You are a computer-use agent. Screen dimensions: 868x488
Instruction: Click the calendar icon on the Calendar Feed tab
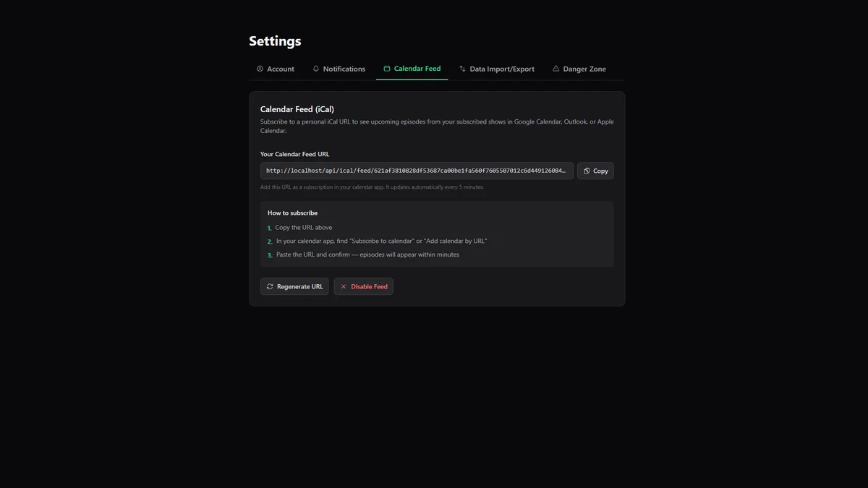[387, 69]
